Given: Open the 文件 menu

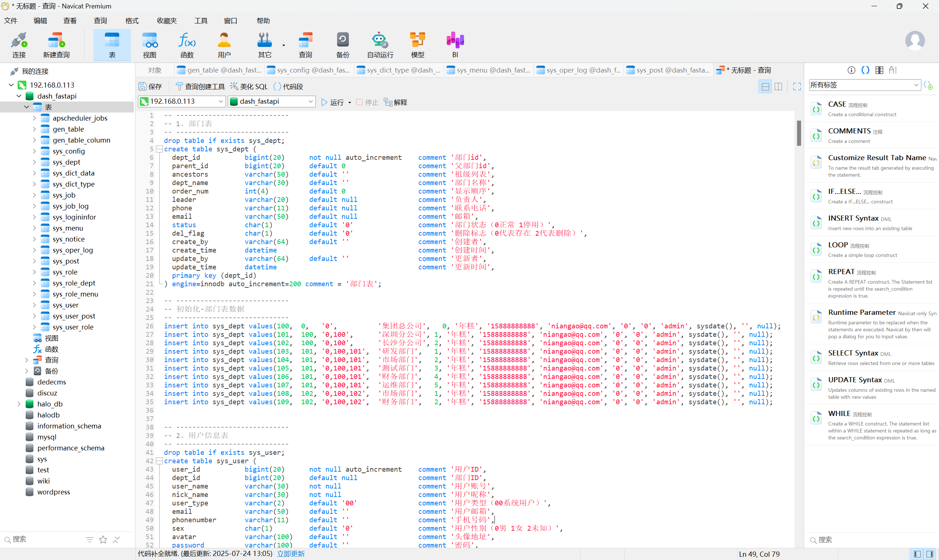Looking at the screenshot, I should click(x=11, y=21).
